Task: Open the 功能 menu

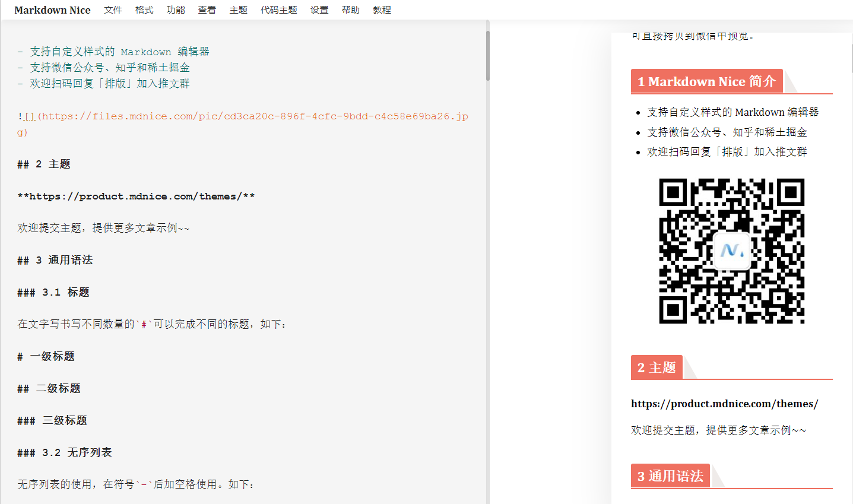Action: 176,10
